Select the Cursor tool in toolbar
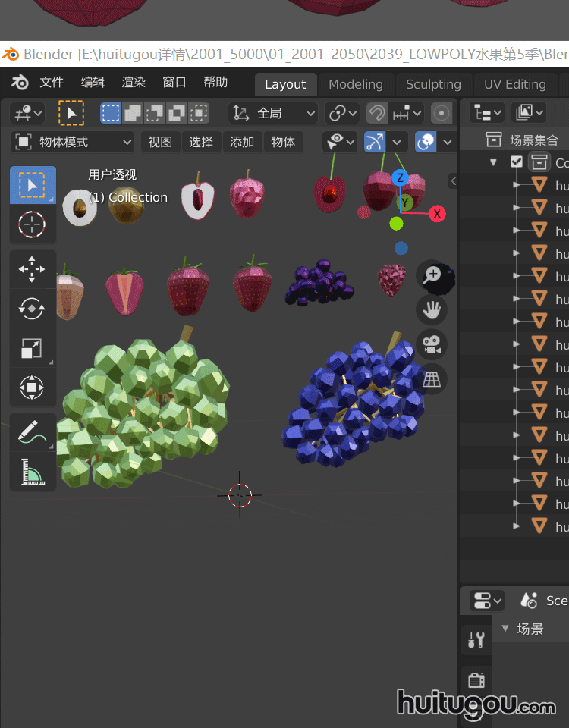This screenshot has height=728, width=569. click(32, 224)
